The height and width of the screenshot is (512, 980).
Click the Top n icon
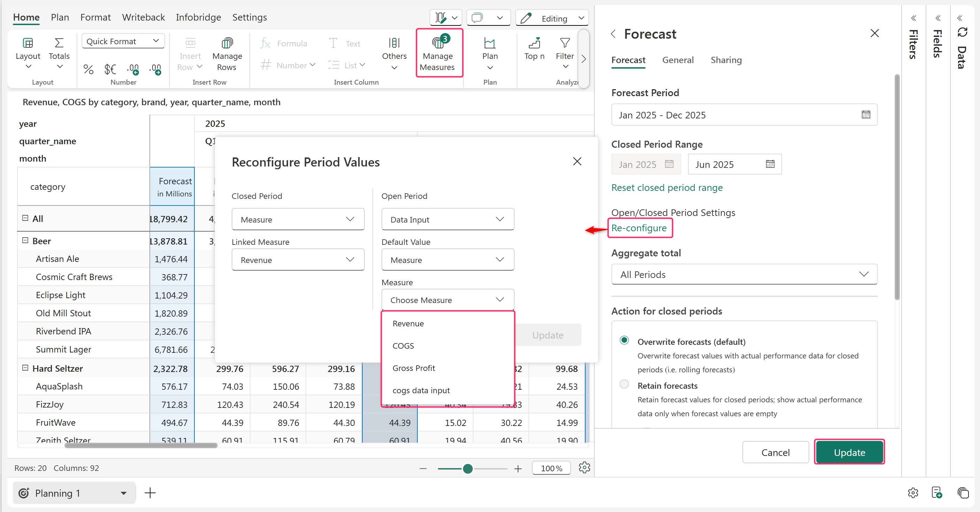pyautogui.click(x=534, y=43)
